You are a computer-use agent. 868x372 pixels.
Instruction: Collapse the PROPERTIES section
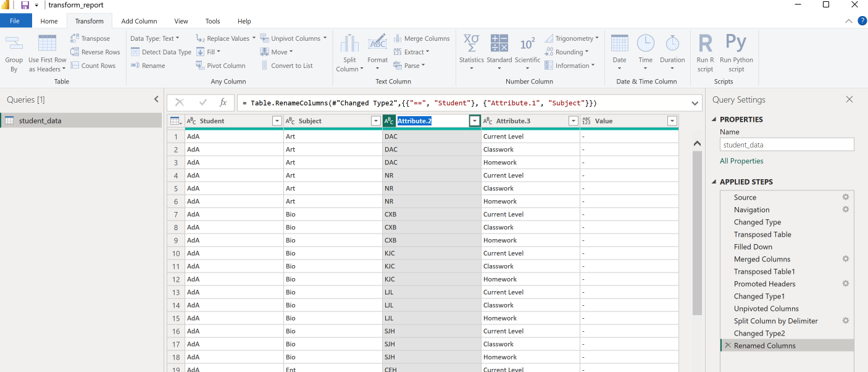tap(715, 119)
